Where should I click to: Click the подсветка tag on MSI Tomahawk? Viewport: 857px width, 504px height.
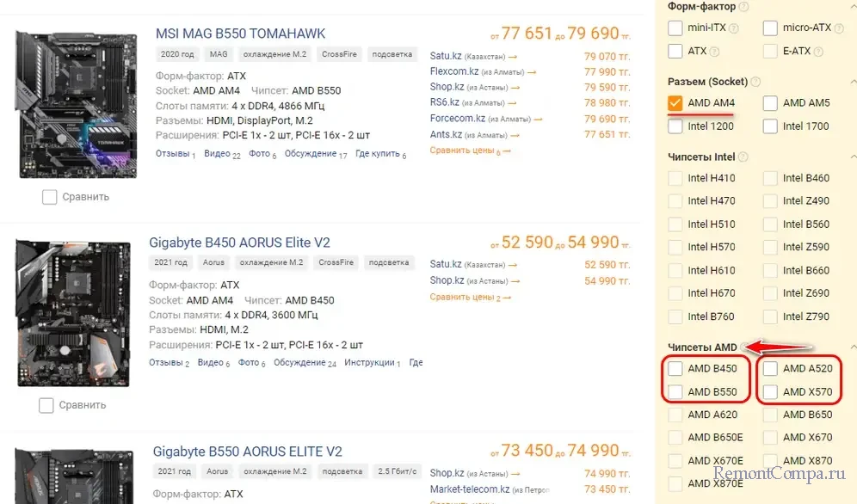392,54
